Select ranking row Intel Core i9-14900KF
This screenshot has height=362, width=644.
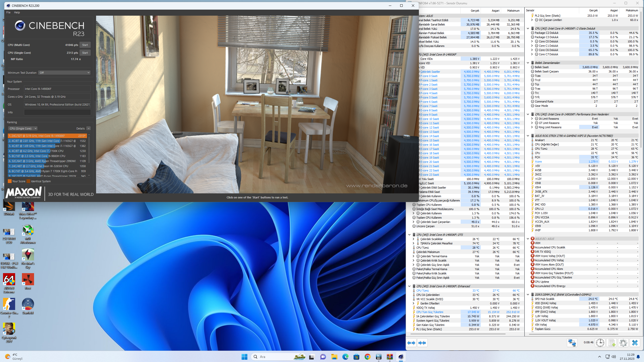click(x=47, y=136)
